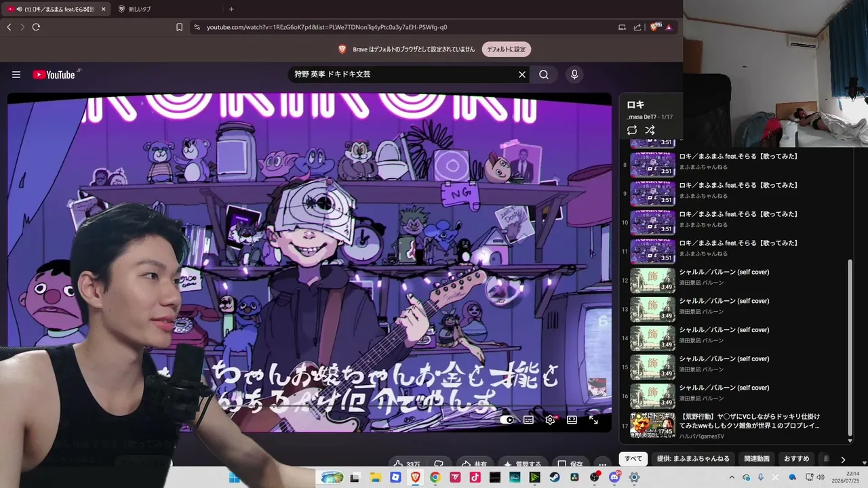Show more filter chips with arrow
This screenshot has width=868, height=488.
[843, 460]
